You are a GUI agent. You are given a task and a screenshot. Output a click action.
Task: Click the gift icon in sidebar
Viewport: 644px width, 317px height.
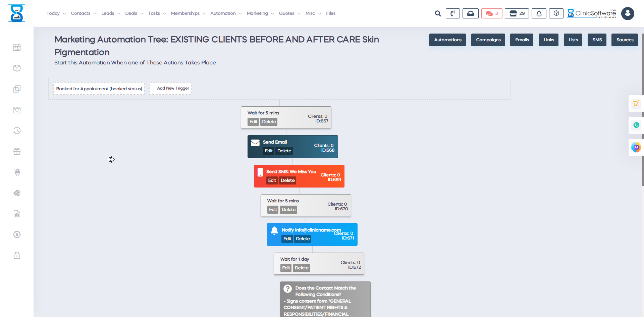(17, 152)
